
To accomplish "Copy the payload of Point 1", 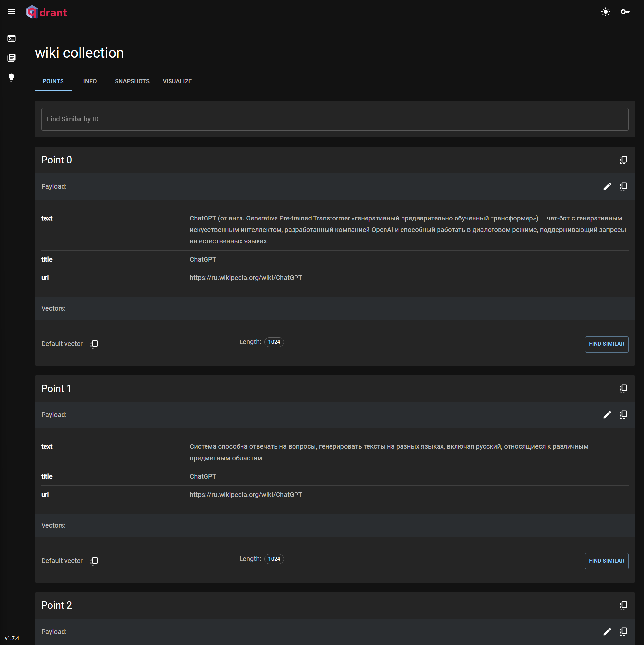I will (623, 415).
